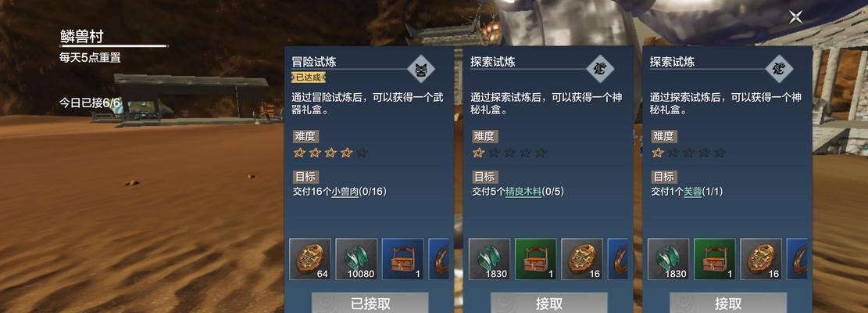Click the middle card's 探索试炼 dragon emblem

pos(599,69)
